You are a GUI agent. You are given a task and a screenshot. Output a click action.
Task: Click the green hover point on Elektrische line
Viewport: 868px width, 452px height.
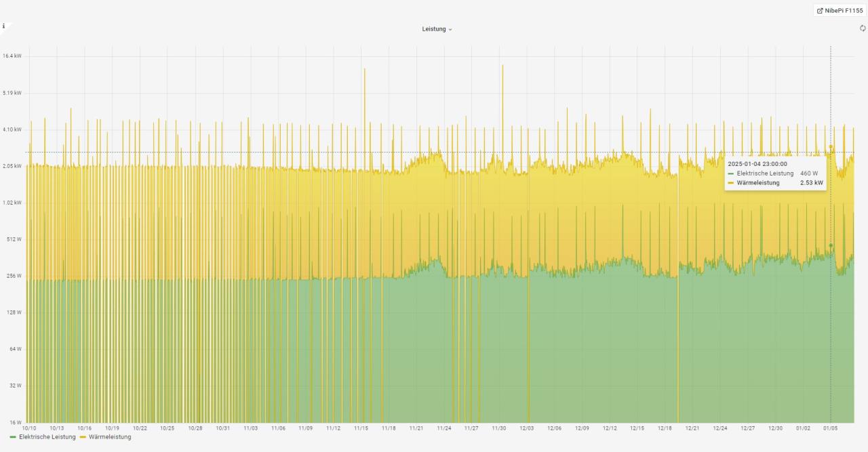point(831,245)
